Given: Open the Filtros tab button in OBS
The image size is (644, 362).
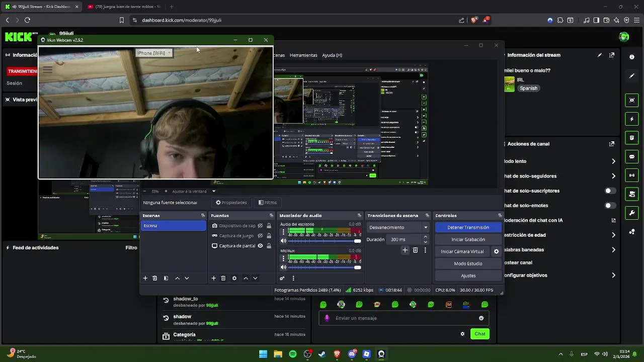Looking at the screenshot, I should pyautogui.click(x=268, y=203).
